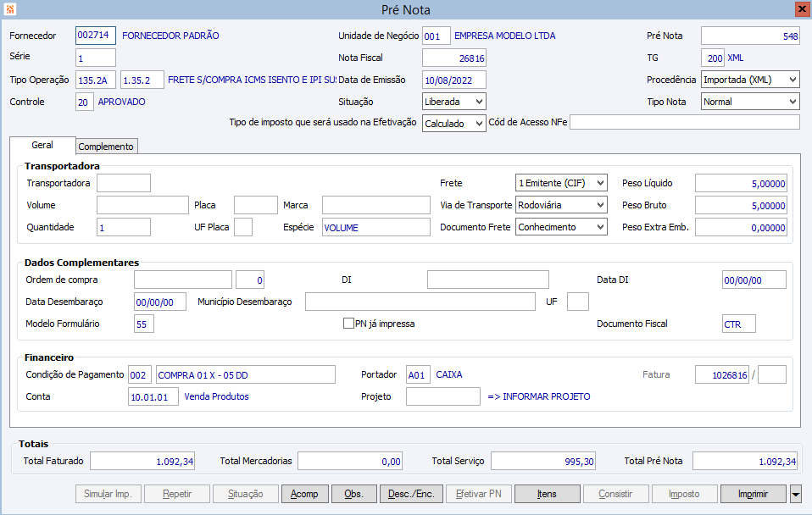Toggle the PN já impressa checkbox
Viewport: 812px width, 515px height.
348,324
